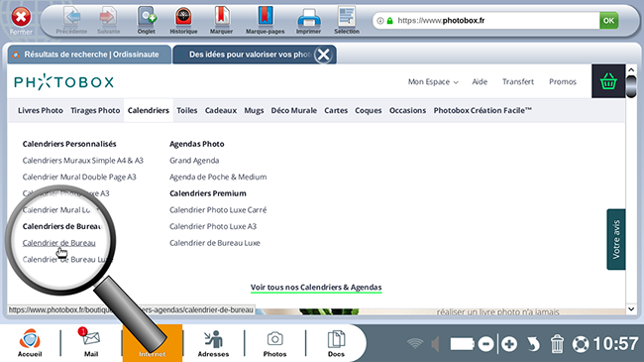This screenshot has height=362, width=644.
Task: Click the scrollbar up arrow
Action: [x=631, y=70]
